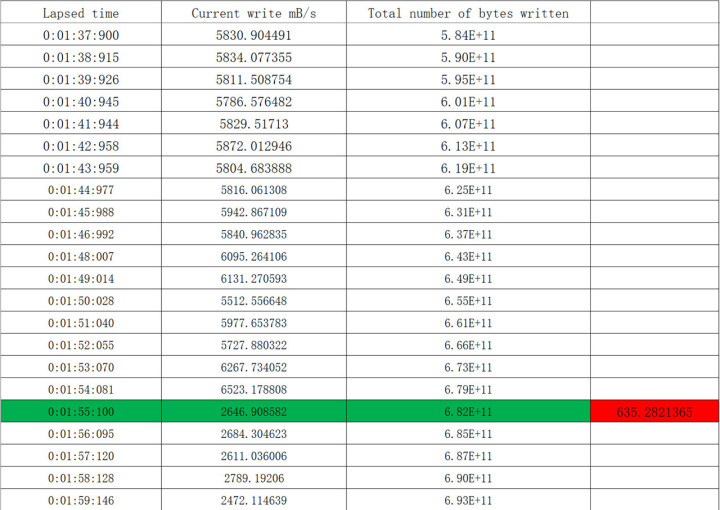Select the 'Current write mB/s' header cell
Image resolution: width=720 pixels, height=510 pixels.
(254, 12)
